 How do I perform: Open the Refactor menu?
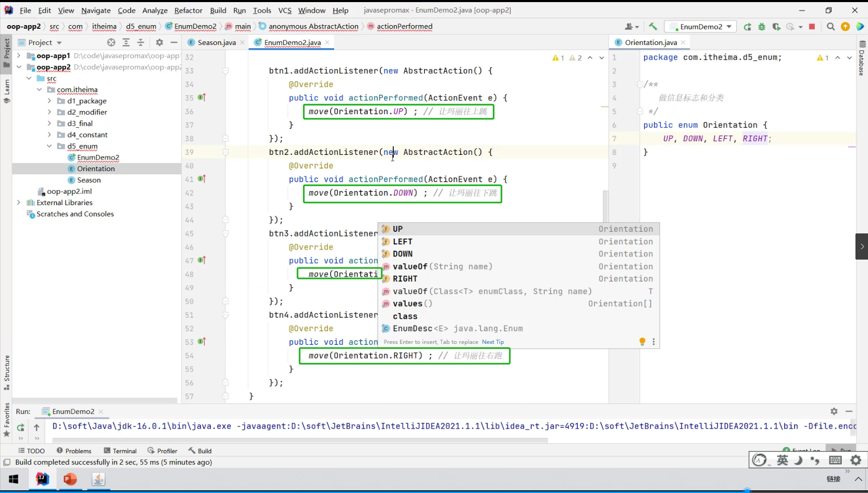(x=188, y=10)
